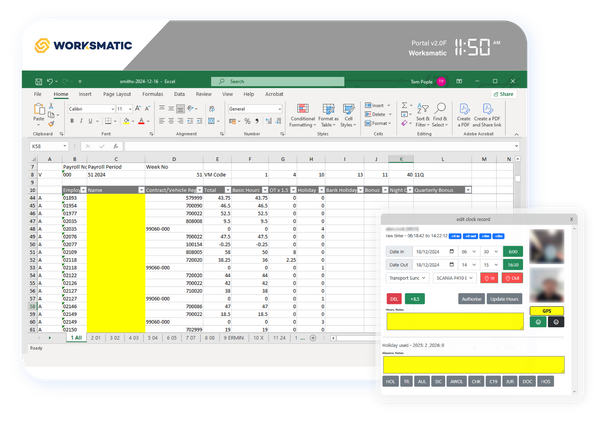Open the Transport department dropdown in clock record
The image size is (600, 427).
point(407,278)
